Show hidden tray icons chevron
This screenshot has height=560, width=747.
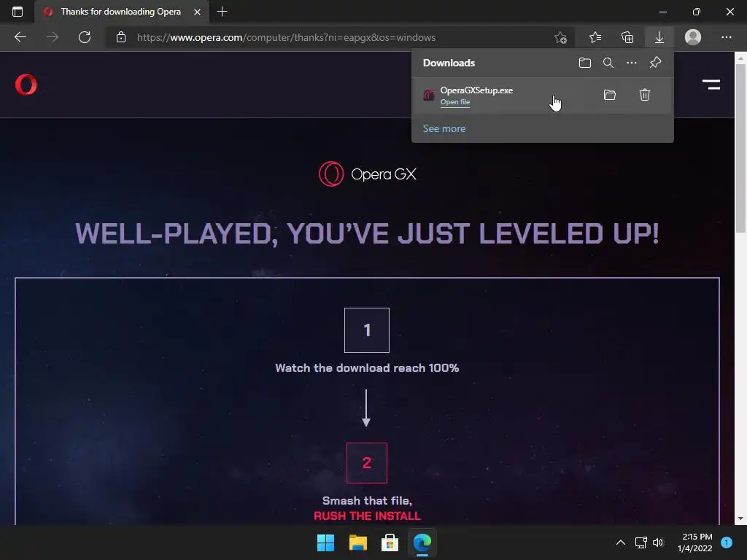620,542
